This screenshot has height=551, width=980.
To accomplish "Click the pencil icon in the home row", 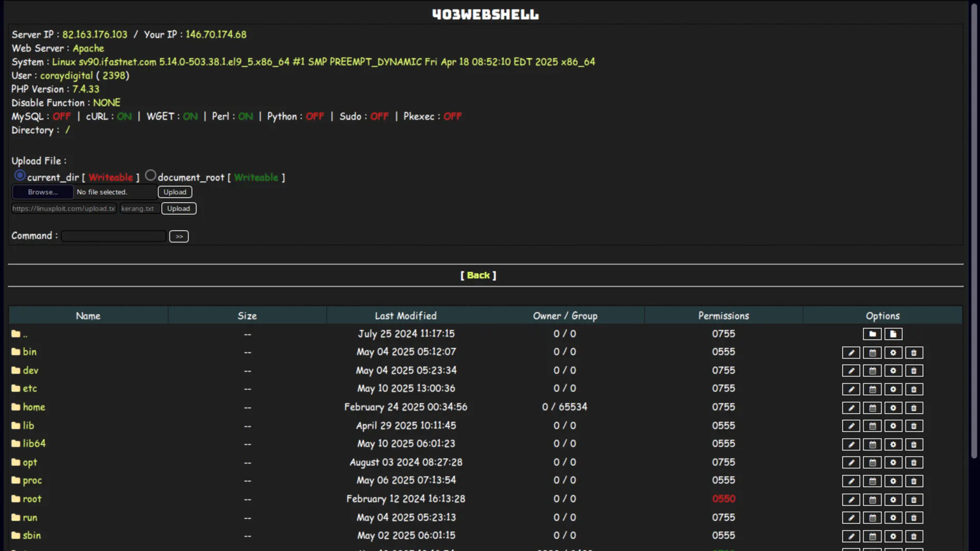I will click(851, 408).
